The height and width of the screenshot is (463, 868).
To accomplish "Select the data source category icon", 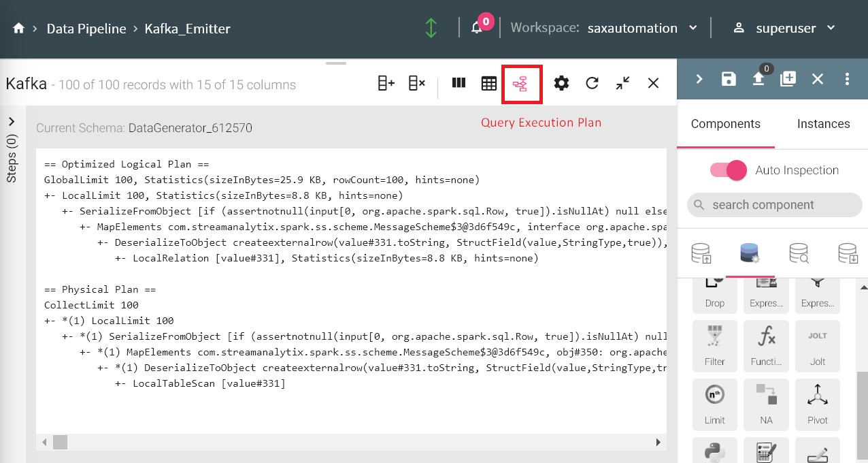I will (x=701, y=254).
